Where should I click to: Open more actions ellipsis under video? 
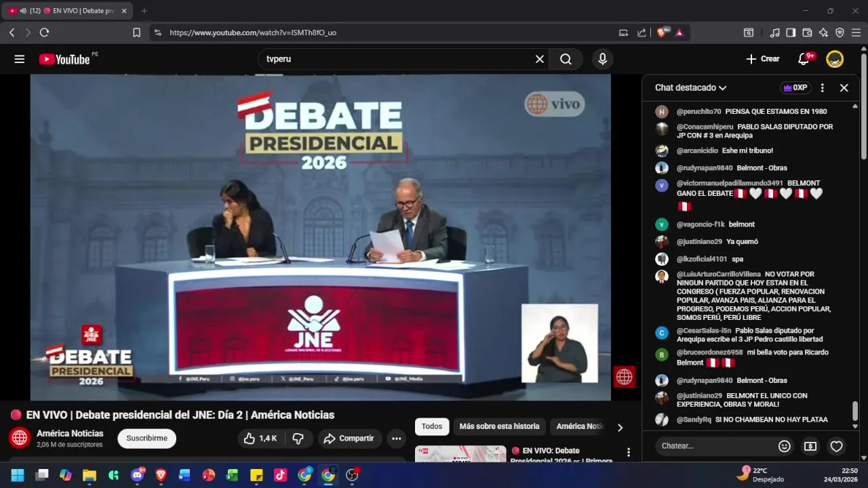click(x=396, y=439)
